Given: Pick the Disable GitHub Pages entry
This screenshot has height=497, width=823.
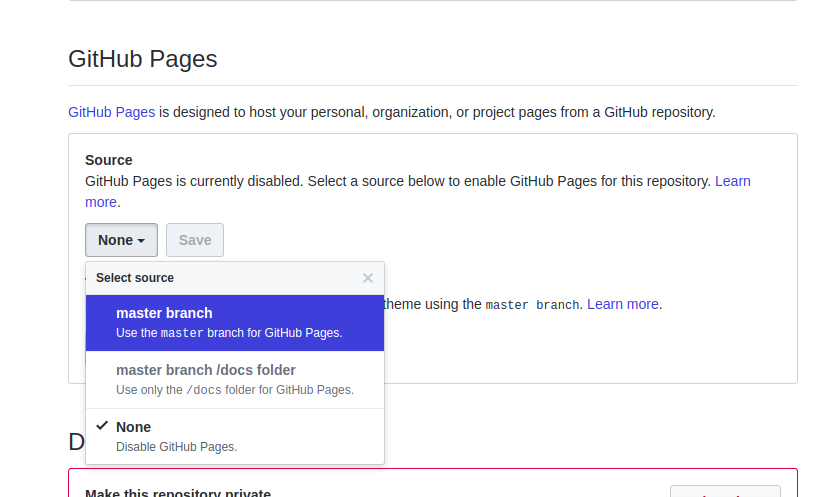Looking at the screenshot, I should click(235, 436).
